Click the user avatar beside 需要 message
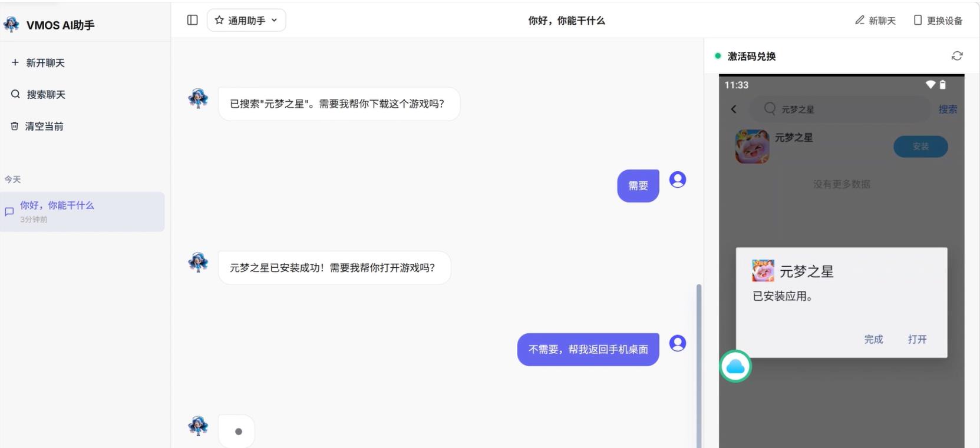Viewport: 980px width, 448px height. (678, 180)
